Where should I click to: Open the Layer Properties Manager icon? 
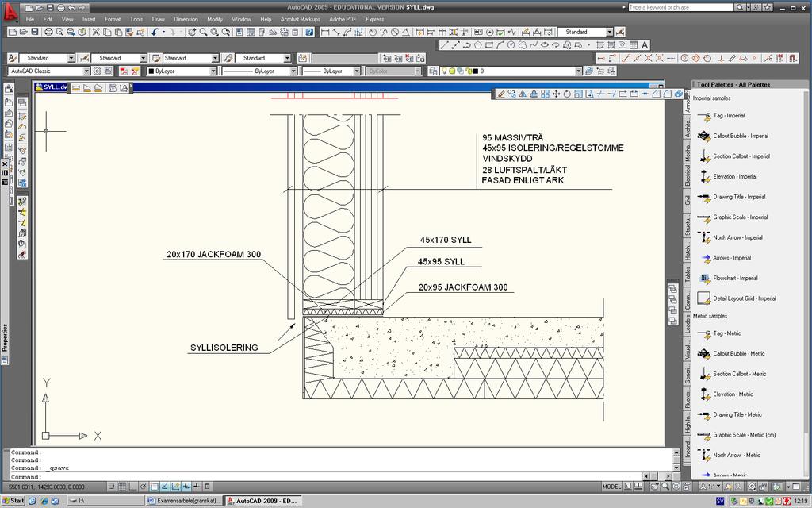coord(434,71)
